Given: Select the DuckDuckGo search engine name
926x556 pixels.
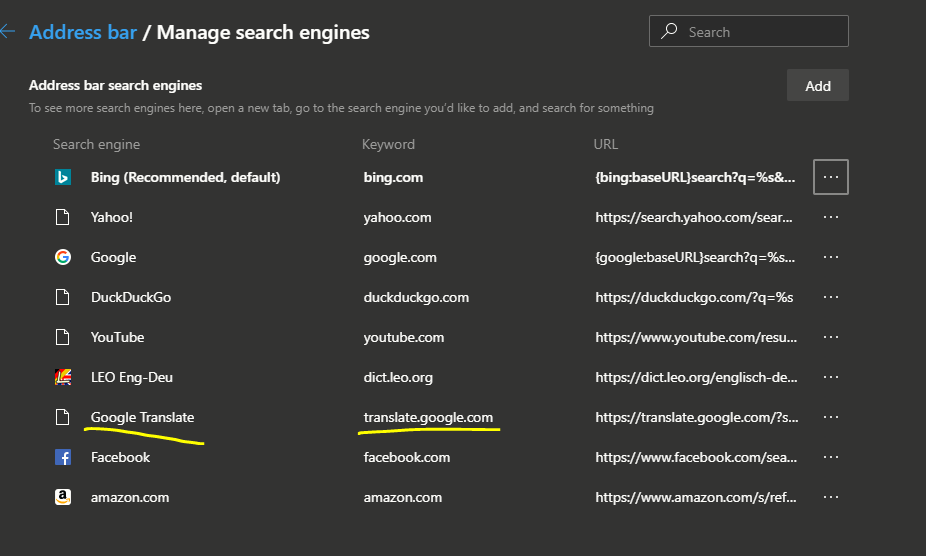Looking at the screenshot, I should pos(128,297).
